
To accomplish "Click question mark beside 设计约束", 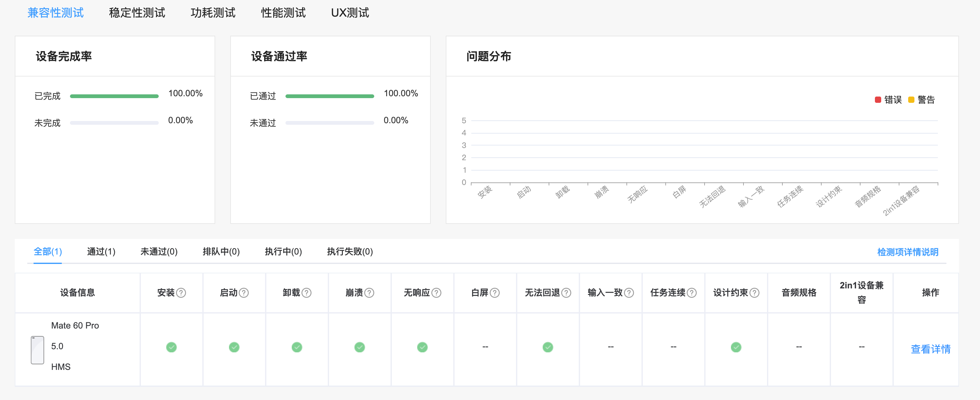I will tap(754, 292).
